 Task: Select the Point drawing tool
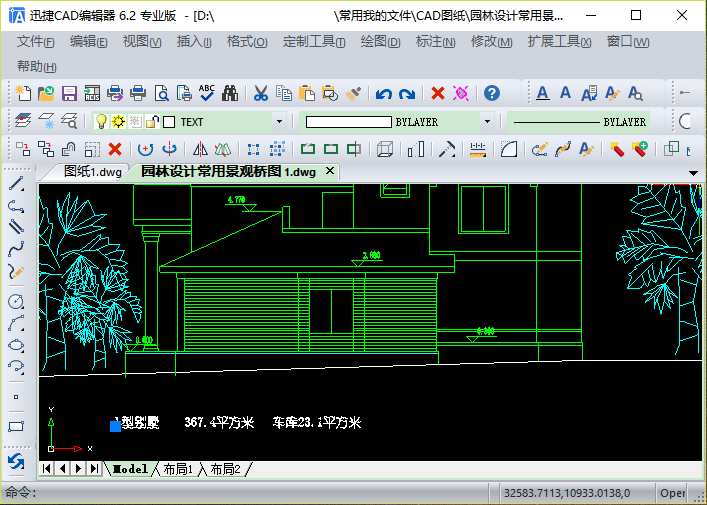click(16, 397)
